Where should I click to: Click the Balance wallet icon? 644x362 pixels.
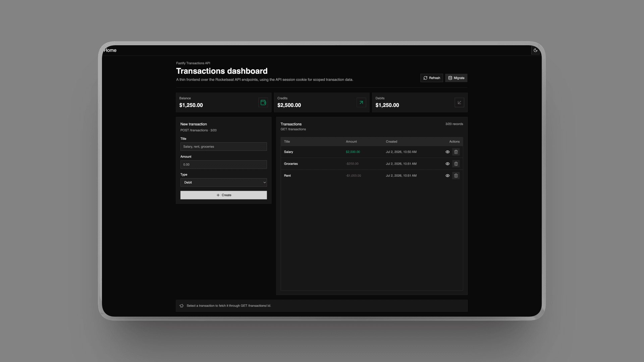pos(263,103)
